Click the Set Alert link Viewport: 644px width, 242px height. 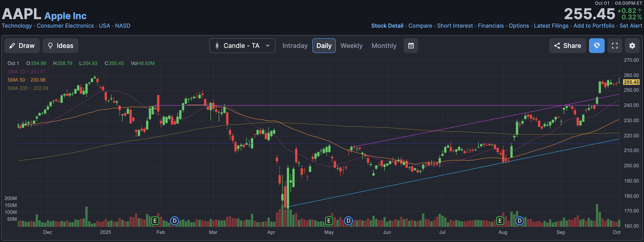(x=630, y=26)
